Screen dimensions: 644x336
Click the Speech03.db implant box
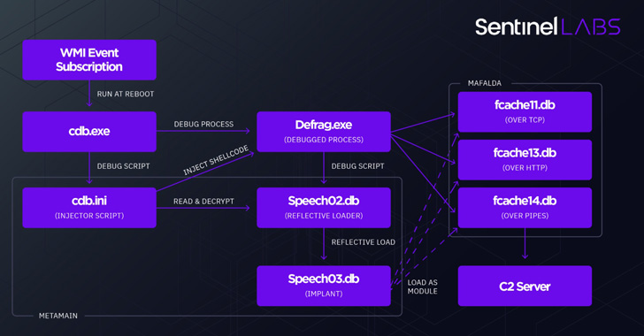pyautogui.click(x=324, y=286)
